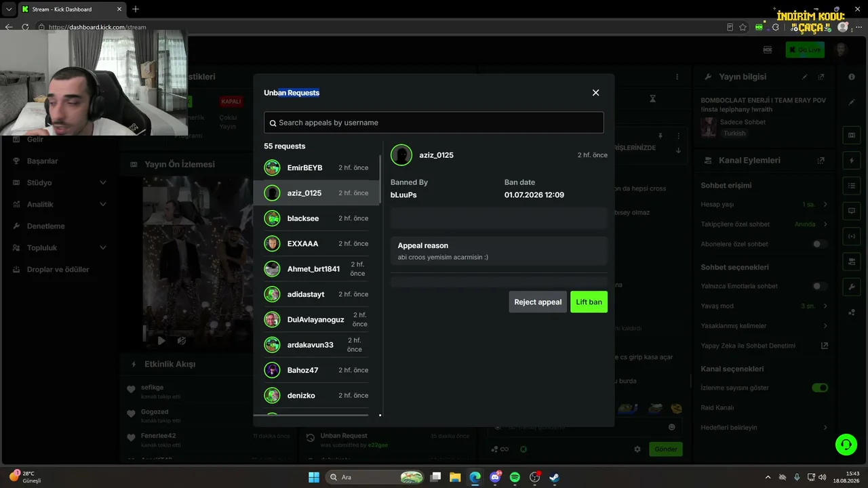
Task: Click the wrench icon in right rail
Action: [852, 287]
